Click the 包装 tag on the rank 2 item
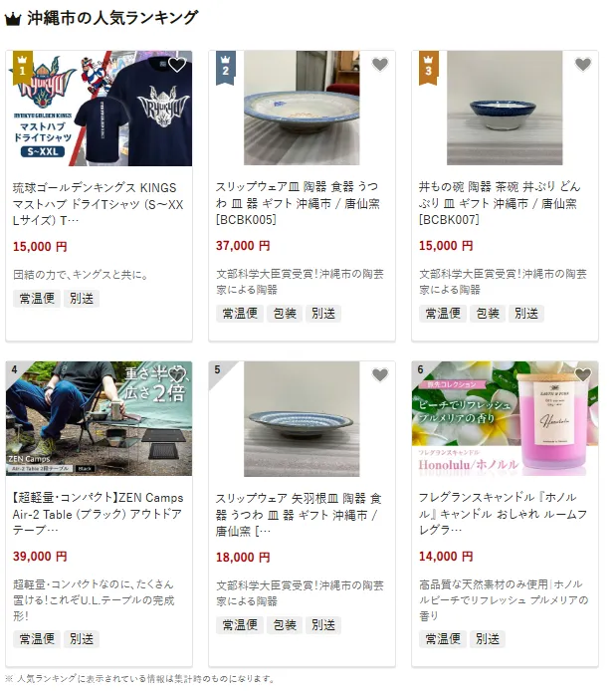The height and width of the screenshot is (693, 616). (x=285, y=314)
